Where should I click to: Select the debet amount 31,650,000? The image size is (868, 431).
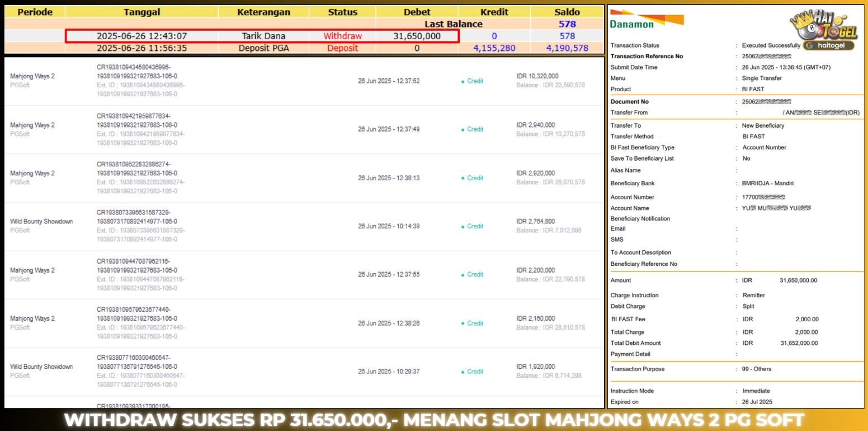tap(417, 36)
